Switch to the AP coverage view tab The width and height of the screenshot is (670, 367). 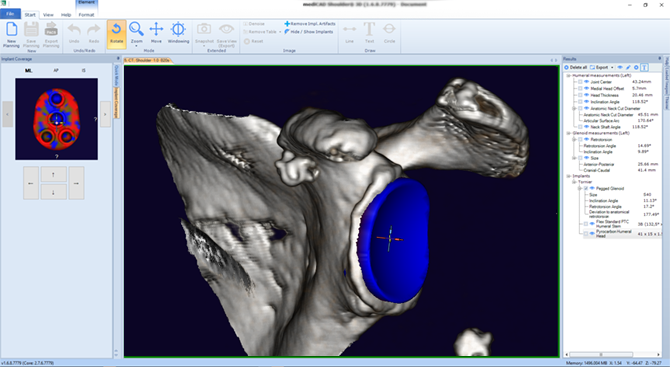(56, 70)
